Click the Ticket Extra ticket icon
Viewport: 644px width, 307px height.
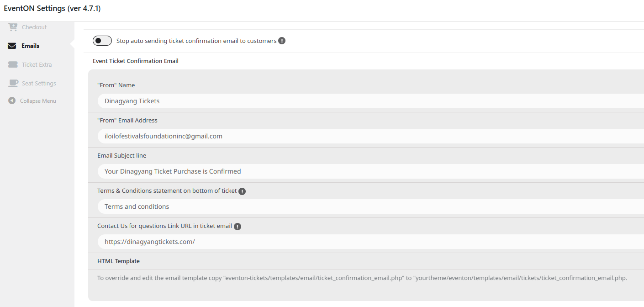point(13,64)
